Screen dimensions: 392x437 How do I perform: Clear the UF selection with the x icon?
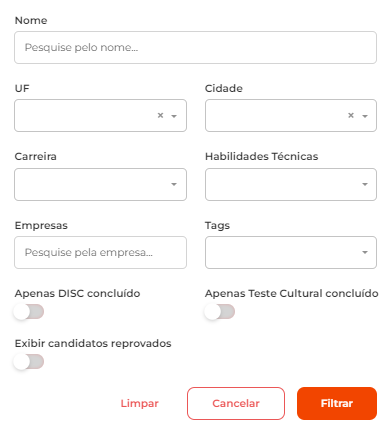coord(160,115)
